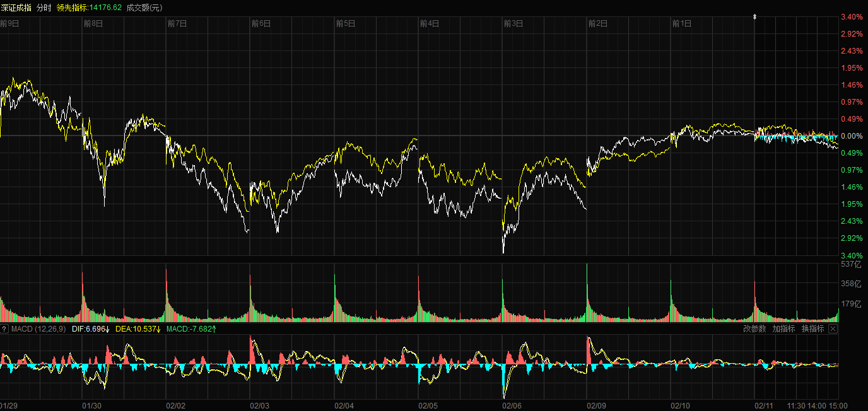Click the 01/29 date on time axis
This screenshot has height=411, width=868.
(9, 405)
